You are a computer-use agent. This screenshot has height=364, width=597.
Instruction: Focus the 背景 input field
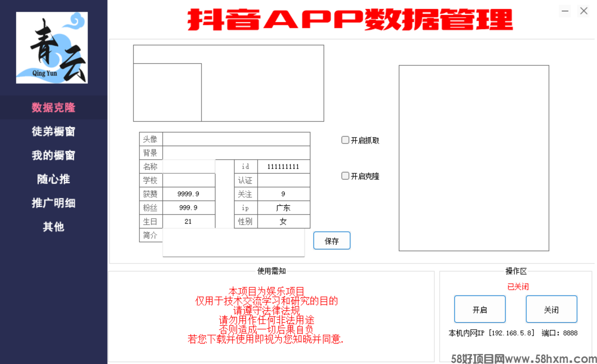tap(236, 153)
